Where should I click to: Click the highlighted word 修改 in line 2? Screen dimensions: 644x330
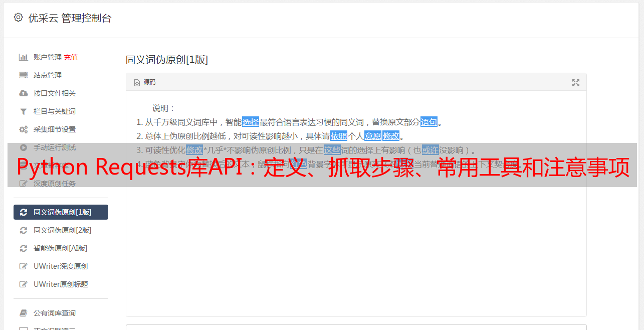tap(391, 136)
